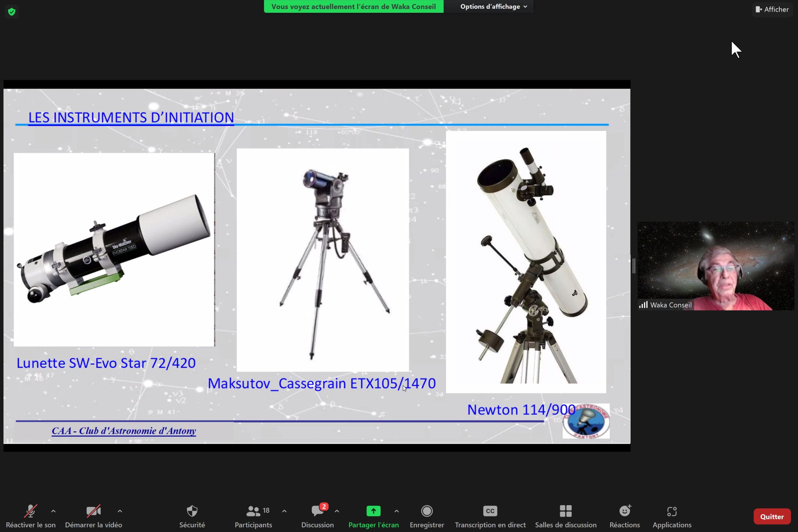Screen dimensions: 798x532
Task: Click the green encryption shield icon
Action: tap(12, 12)
